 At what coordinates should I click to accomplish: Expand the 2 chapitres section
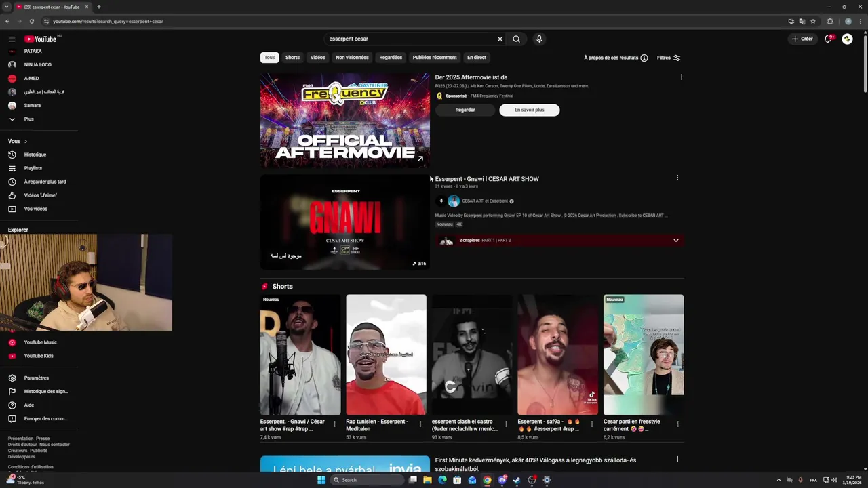559,241
